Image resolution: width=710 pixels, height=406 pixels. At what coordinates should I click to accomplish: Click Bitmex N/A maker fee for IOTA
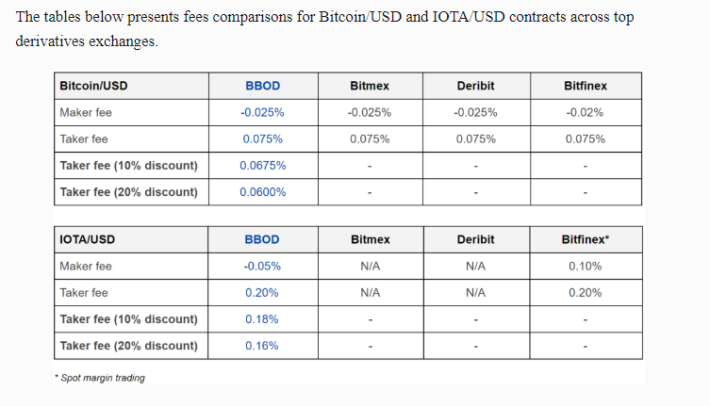pyautogui.click(x=370, y=266)
